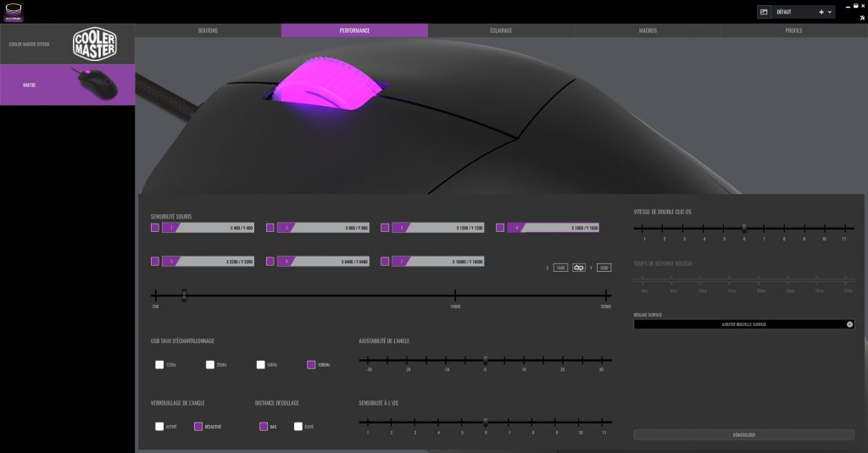
Task: Click the plus icon on Ajouter Nouvelle Surface
Action: [x=849, y=324]
